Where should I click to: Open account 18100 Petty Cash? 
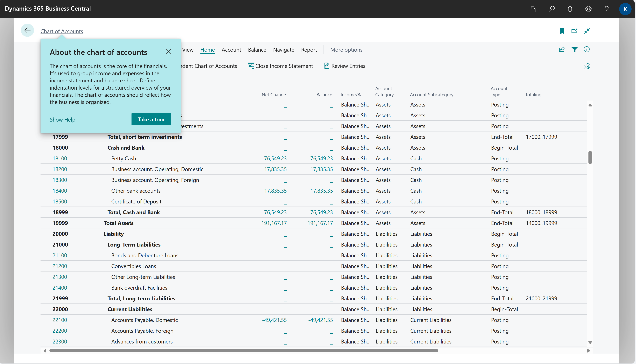(60, 158)
